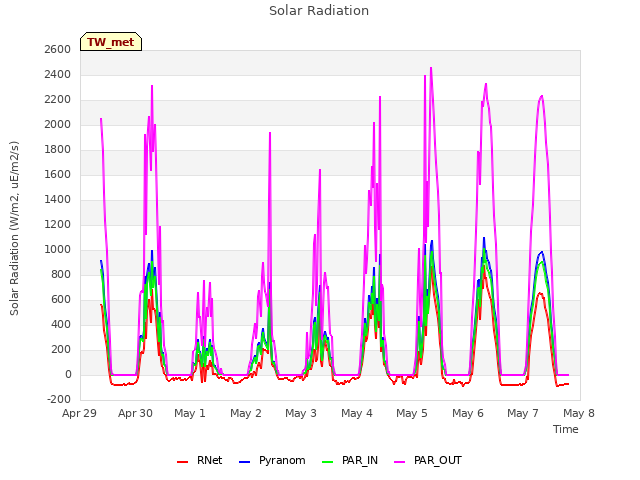640x480 pixels.
Task: Click the May 4 x-axis label
Action: [x=357, y=413]
